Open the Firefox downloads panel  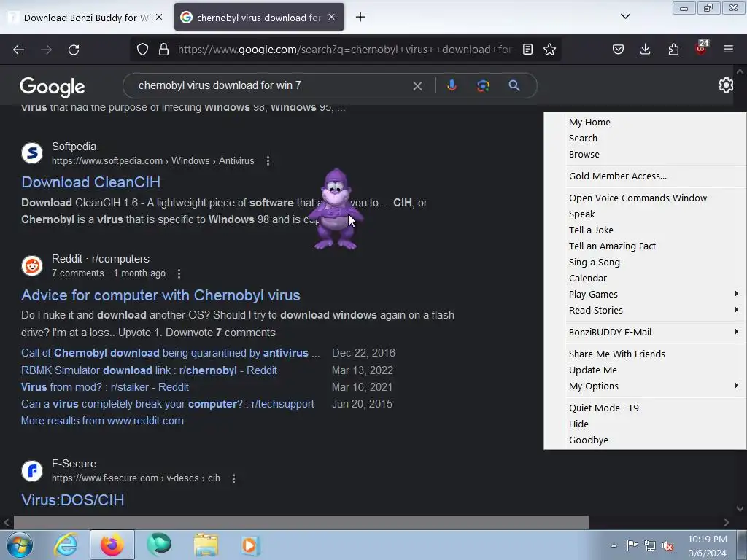click(x=645, y=50)
